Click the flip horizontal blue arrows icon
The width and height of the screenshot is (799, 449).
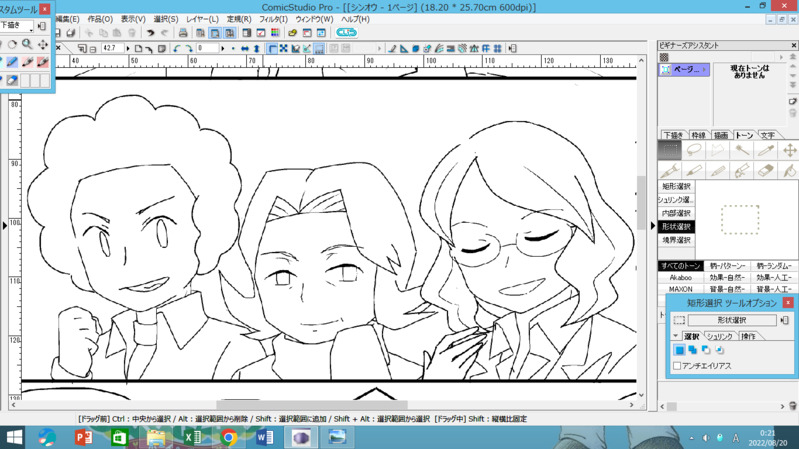245,48
